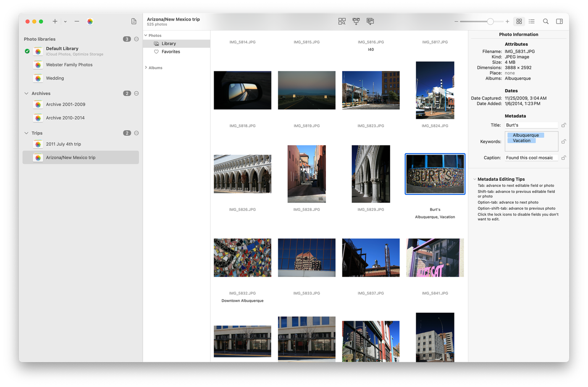The height and width of the screenshot is (387, 588).
Task: Expand the Albums section
Action: (x=146, y=68)
